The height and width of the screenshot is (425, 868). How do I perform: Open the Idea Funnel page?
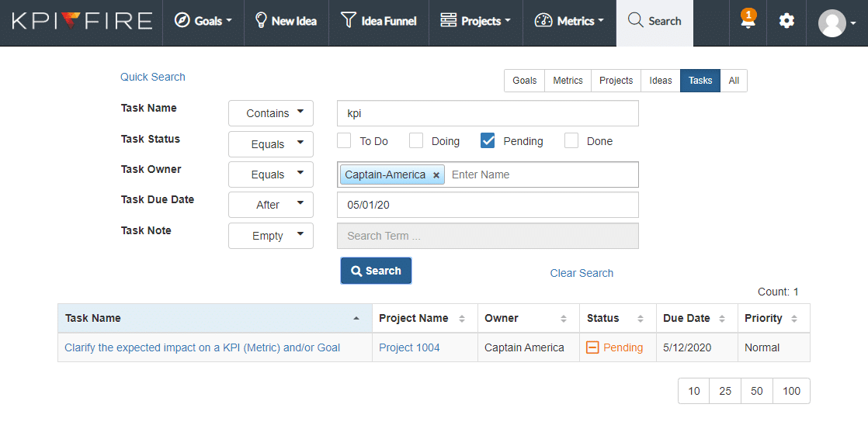tap(378, 21)
